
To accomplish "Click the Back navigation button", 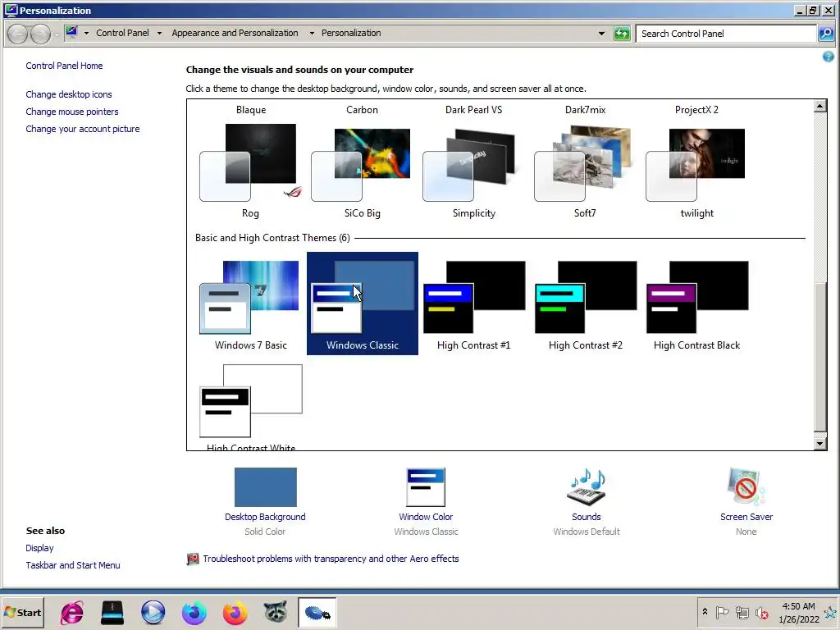I will click(18, 34).
